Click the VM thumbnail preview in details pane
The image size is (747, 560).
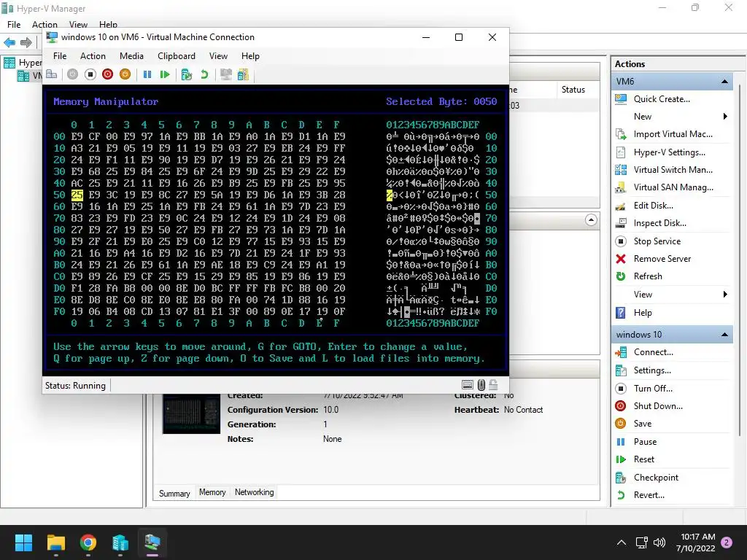coord(192,413)
